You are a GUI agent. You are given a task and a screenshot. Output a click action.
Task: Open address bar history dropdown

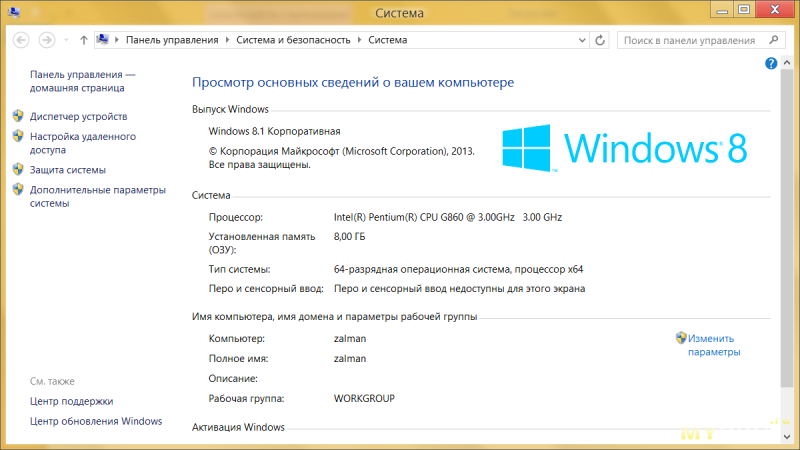click(582, 40)
